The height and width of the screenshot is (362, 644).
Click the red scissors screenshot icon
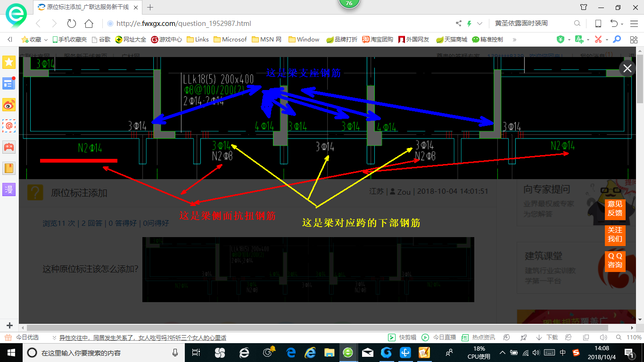598,40
